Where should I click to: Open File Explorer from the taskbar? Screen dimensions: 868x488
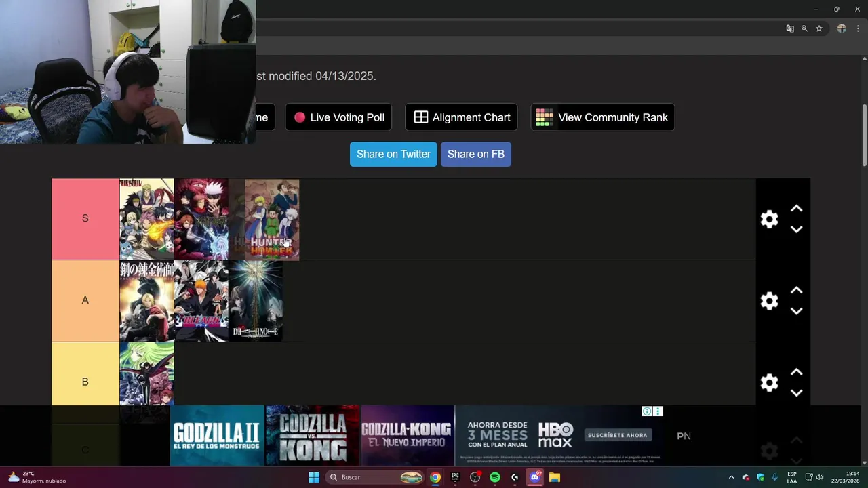click(x=555, y=477)
